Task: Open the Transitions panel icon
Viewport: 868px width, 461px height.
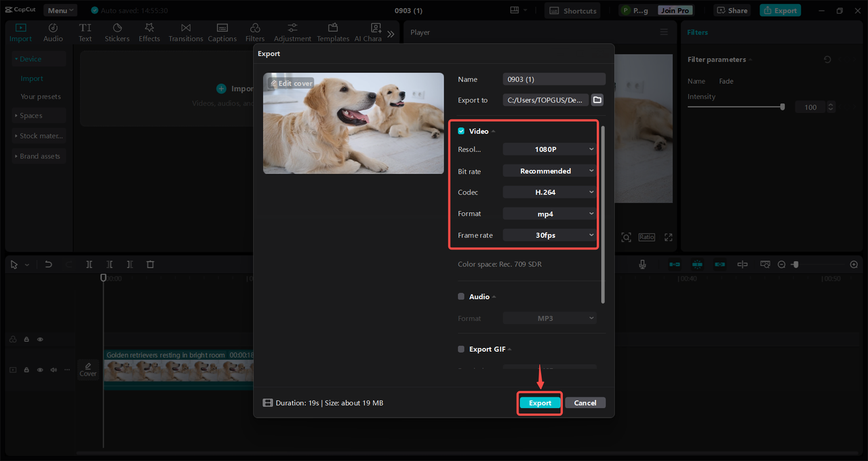Action: point(185,28)
